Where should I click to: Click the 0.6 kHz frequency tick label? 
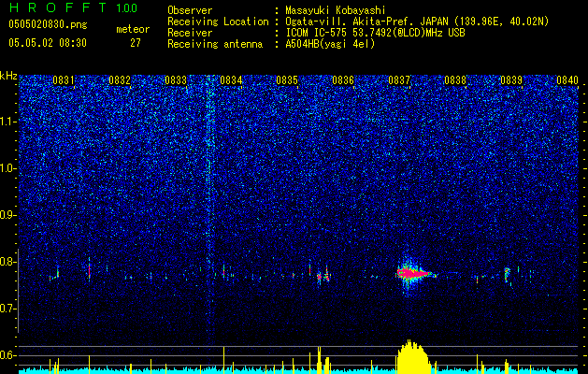7,355
